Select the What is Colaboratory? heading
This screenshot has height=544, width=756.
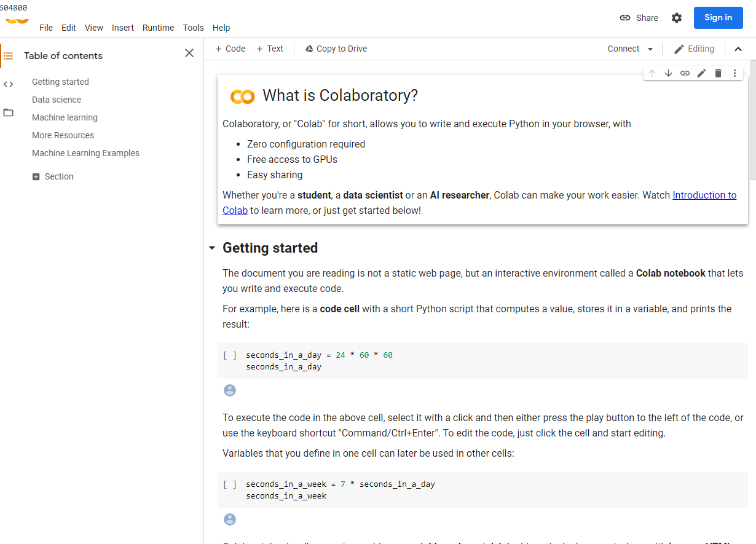[340, 95]
